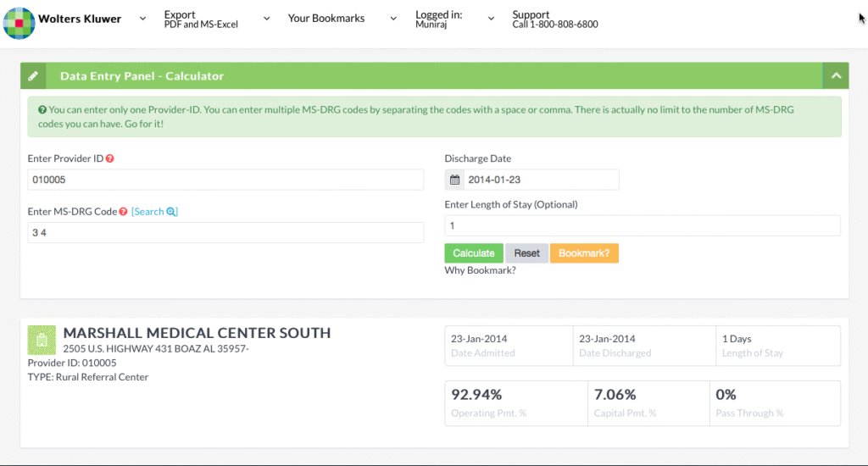
Task: Click the MS-DRG Code help icon
Action: (124, 212)
